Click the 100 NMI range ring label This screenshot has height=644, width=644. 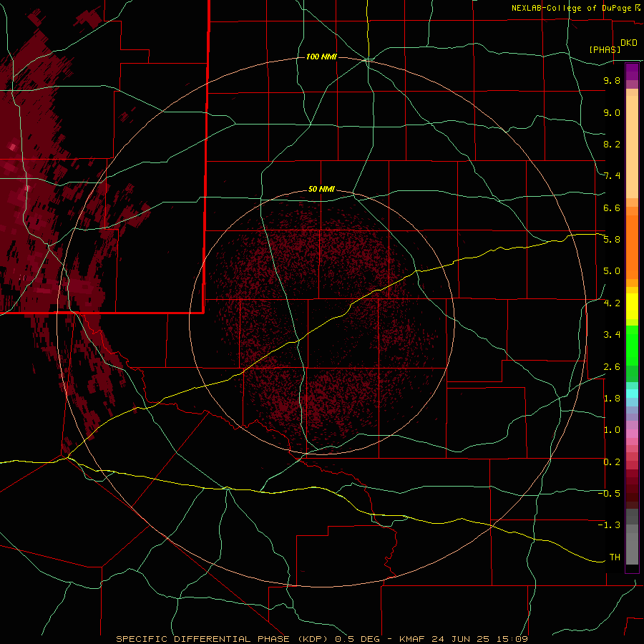click(x=321, y=57)
